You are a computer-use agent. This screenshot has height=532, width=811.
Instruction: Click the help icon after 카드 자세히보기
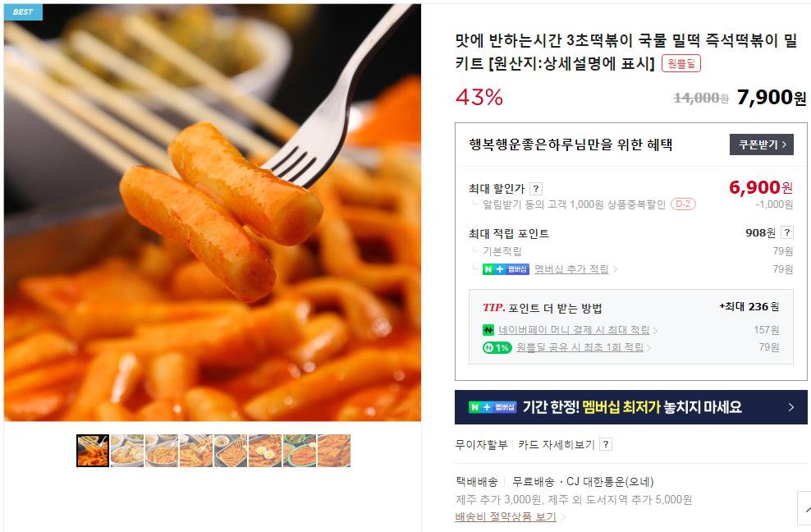pos(606,444)
